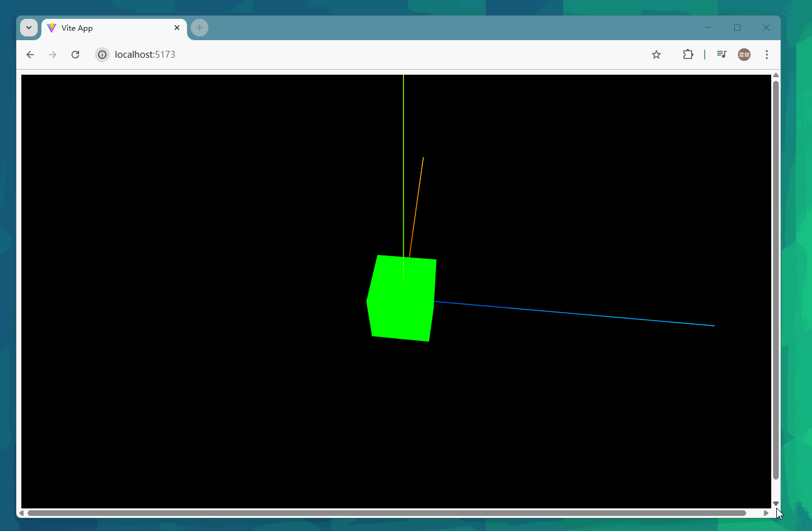The width and height of the screenshot is (812, 531).
Task: Open the Chrome profile avatar
Action: click(x=744, y=55)
